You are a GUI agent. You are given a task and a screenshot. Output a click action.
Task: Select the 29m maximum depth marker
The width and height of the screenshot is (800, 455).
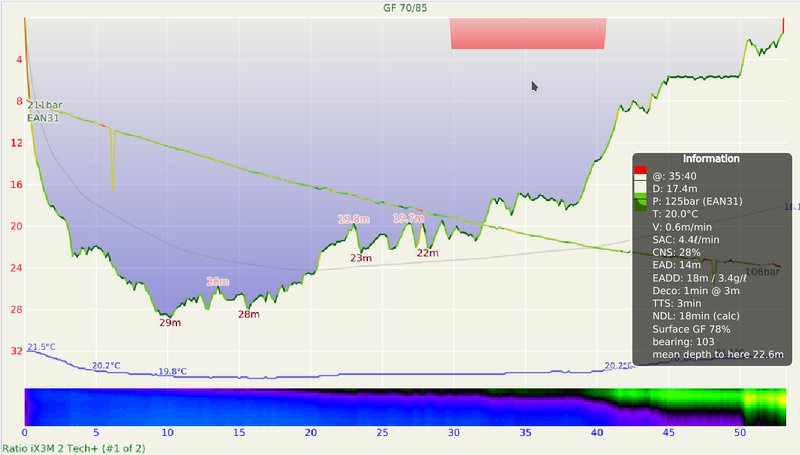(x=169, y=322)
